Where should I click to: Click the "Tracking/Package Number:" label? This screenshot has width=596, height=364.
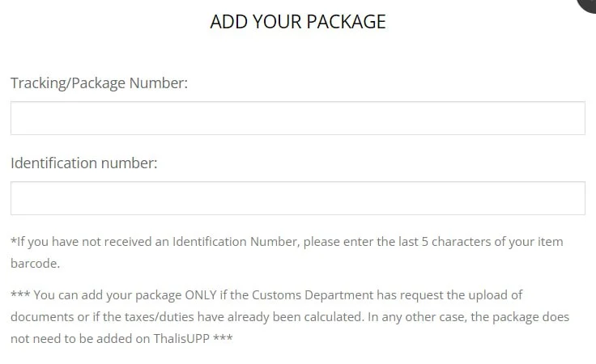pos(99,83)
